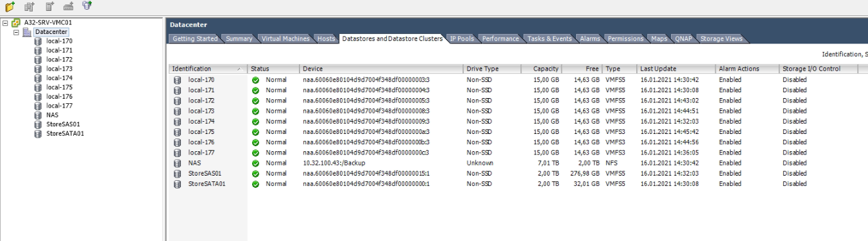
Task: Click the New Datastore Cluster toolbar icon
Action: [x=87, y=6]
